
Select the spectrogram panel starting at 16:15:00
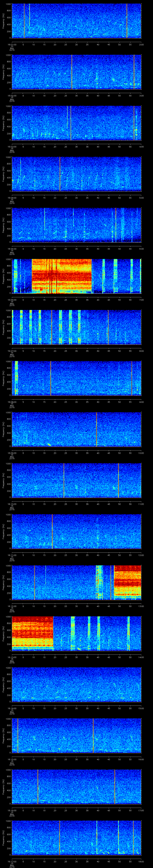coord(76,736)
